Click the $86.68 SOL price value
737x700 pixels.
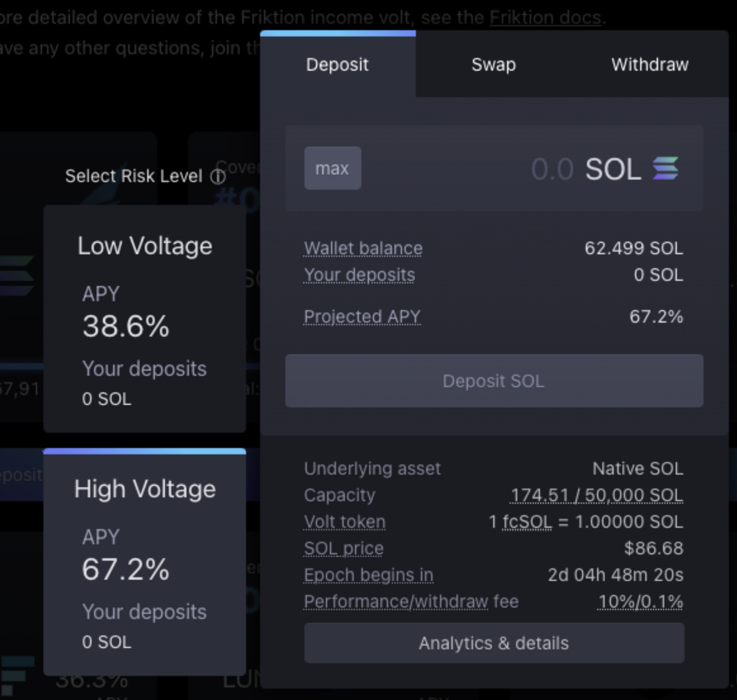coord(654,548)
